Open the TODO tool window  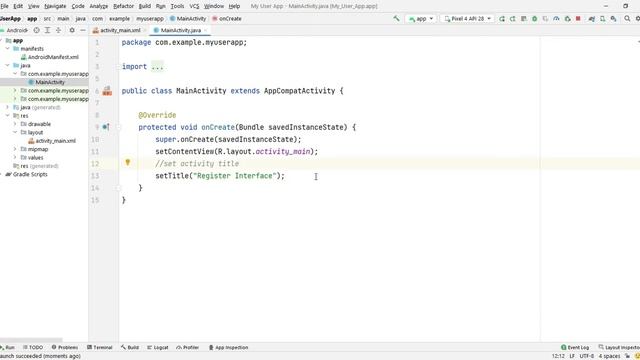coord(33,347)
